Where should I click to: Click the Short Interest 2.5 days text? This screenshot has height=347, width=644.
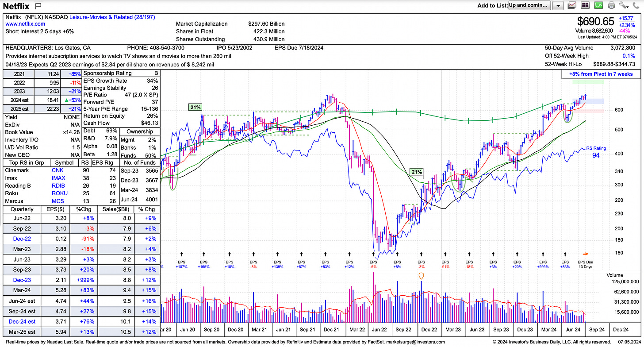[40, 31]
